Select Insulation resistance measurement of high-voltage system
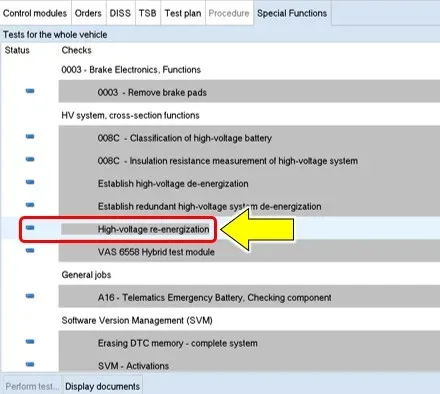The image size is (440, 394). [x=249, y=161]
